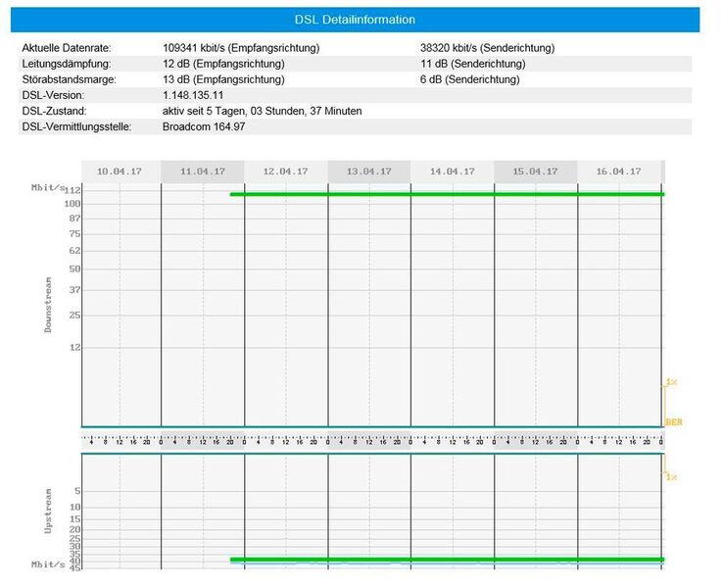Click the DSL Detailinformation header

click(x=355, y=20)
